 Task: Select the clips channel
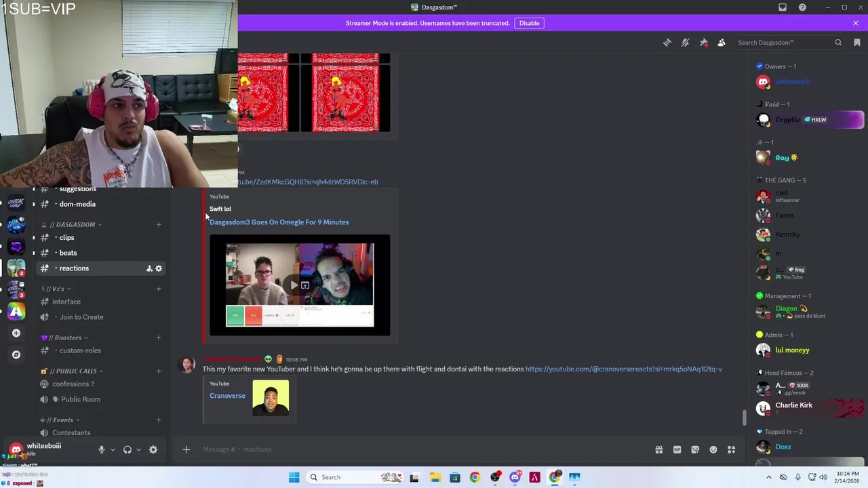tap(100, 238)
